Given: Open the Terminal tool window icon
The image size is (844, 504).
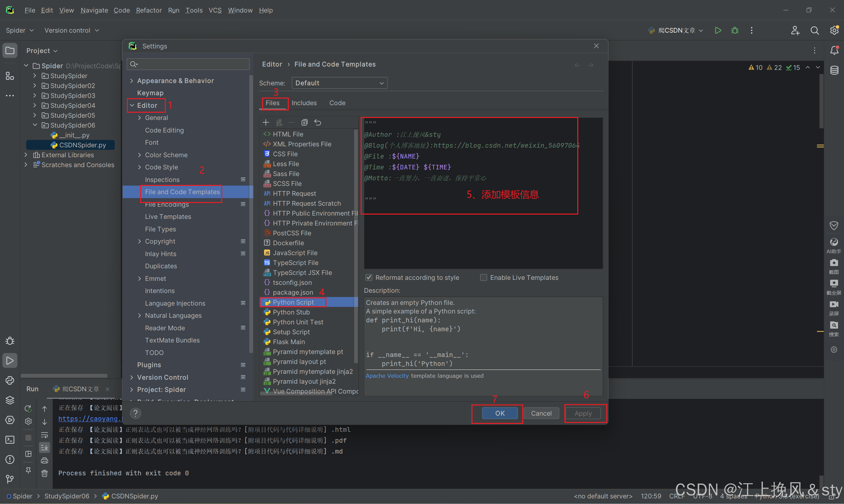Looking at the screenshot, I should [10, 439].
